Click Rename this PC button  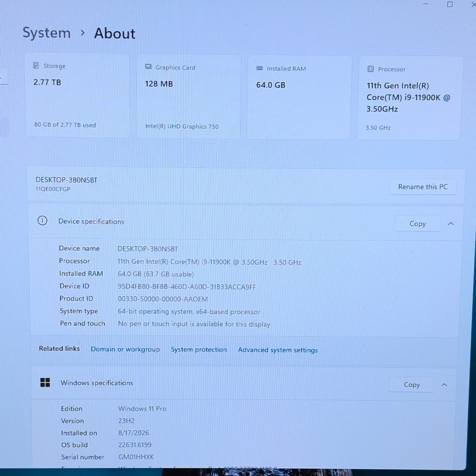pyautogui.click(x=423, y=187)
